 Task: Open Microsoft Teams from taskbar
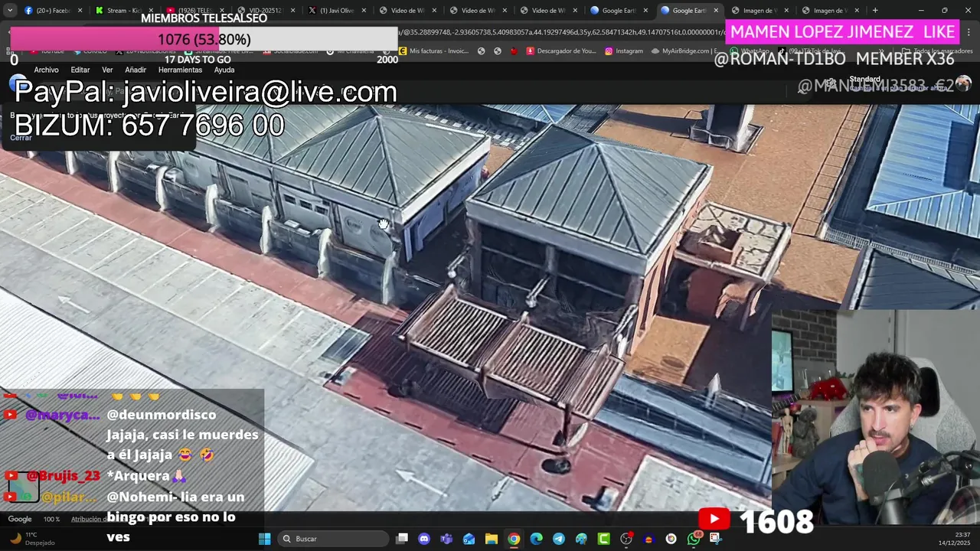click(x=446, y=539)
